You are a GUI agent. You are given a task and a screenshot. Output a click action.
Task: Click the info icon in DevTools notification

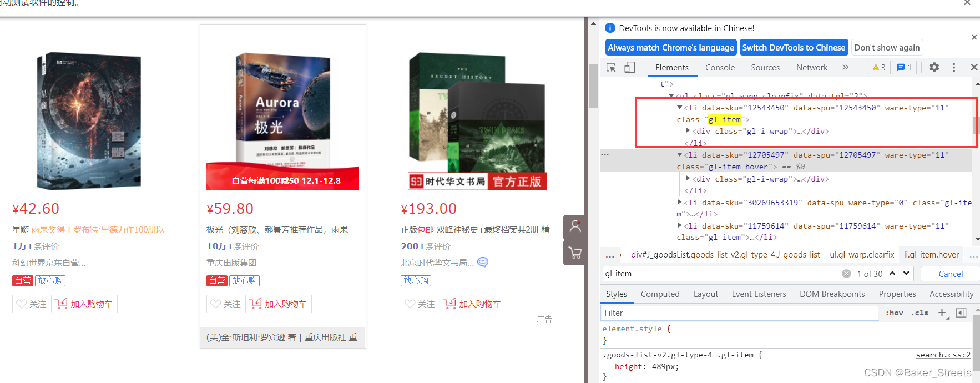pos(610,28)
